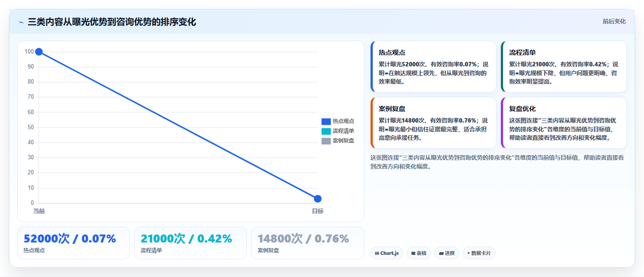Click the panel title 三类内容从曝光优势到咨询优势的排序变化
Screen dimensions: 644x277
112,22
